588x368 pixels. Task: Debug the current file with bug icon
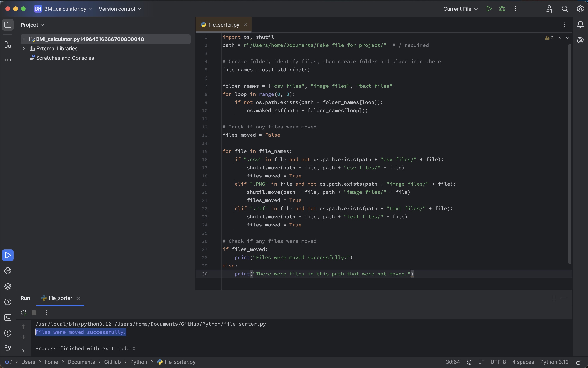[502, 9]
